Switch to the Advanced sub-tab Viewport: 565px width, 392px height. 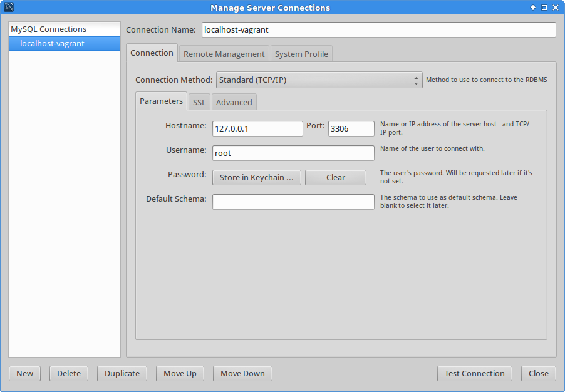point(234,102)
